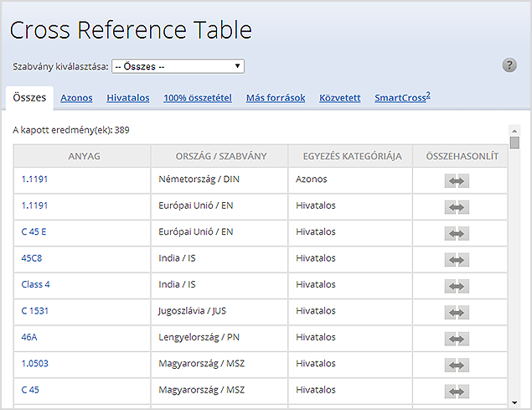Switch to the Hivatalos tab

point(128,98)
